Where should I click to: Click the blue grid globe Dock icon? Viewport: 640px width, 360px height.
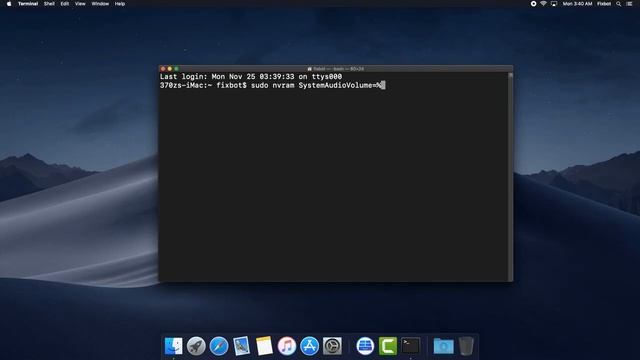365,346
